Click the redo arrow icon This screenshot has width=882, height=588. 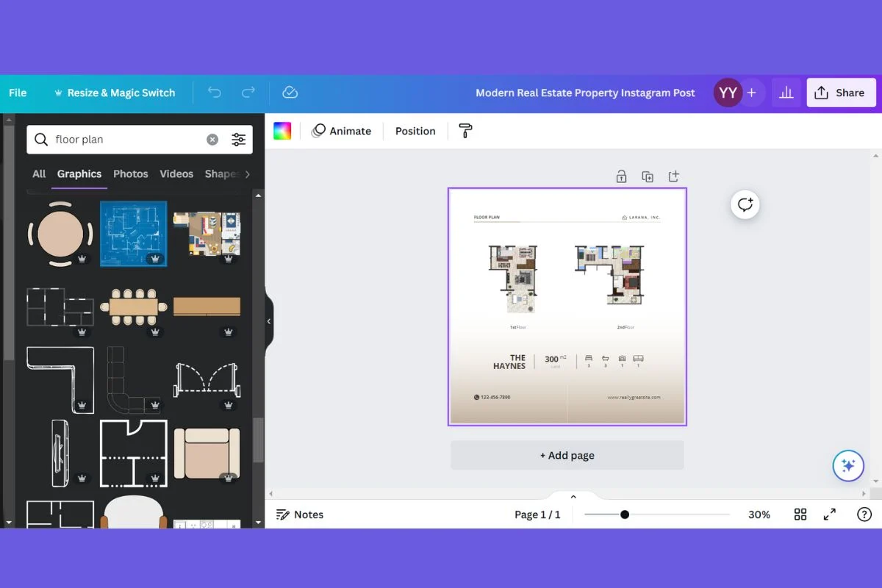pos(248,93)
